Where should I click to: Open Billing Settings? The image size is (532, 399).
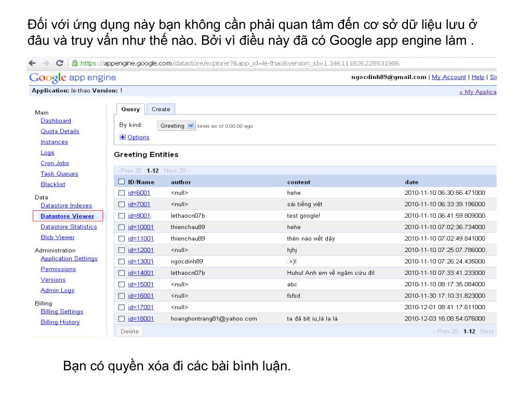click(62, 312)
